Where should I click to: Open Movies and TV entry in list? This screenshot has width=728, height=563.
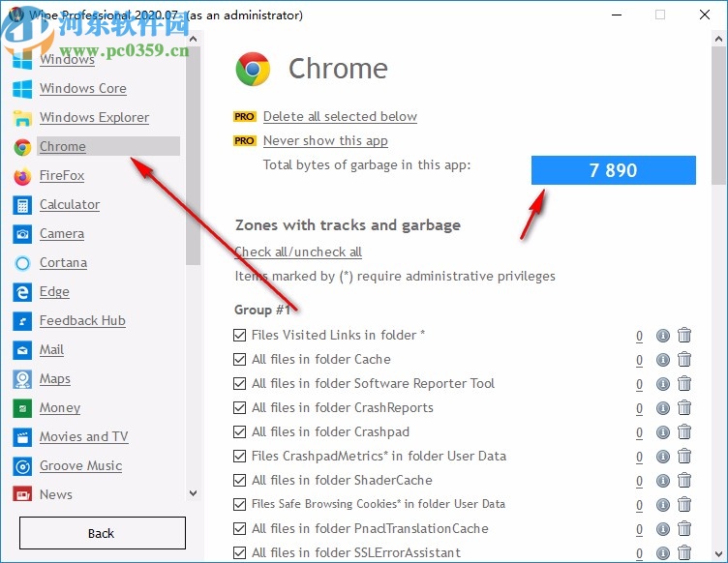tap(83, 437)
